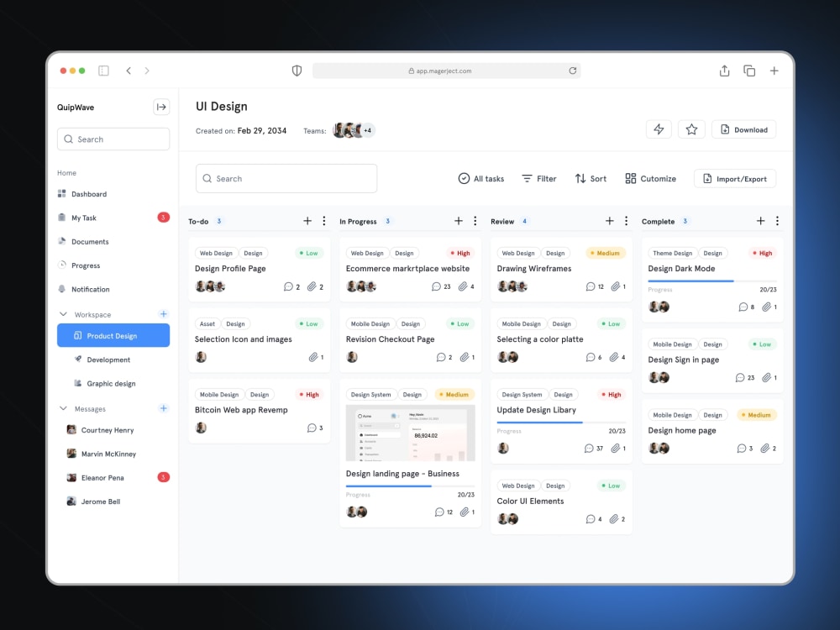This screenshot has width=840, height=630.
Task: Open Import/Export options
Action: (734, 178)
